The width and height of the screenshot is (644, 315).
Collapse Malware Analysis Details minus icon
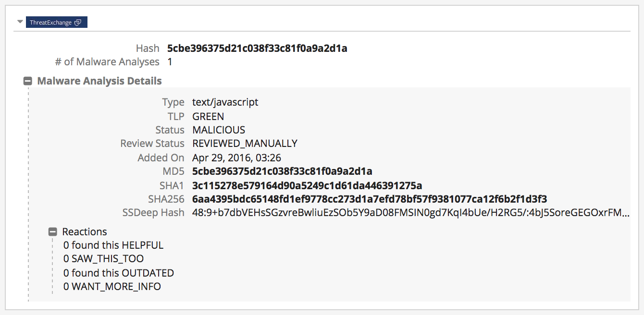28,81
